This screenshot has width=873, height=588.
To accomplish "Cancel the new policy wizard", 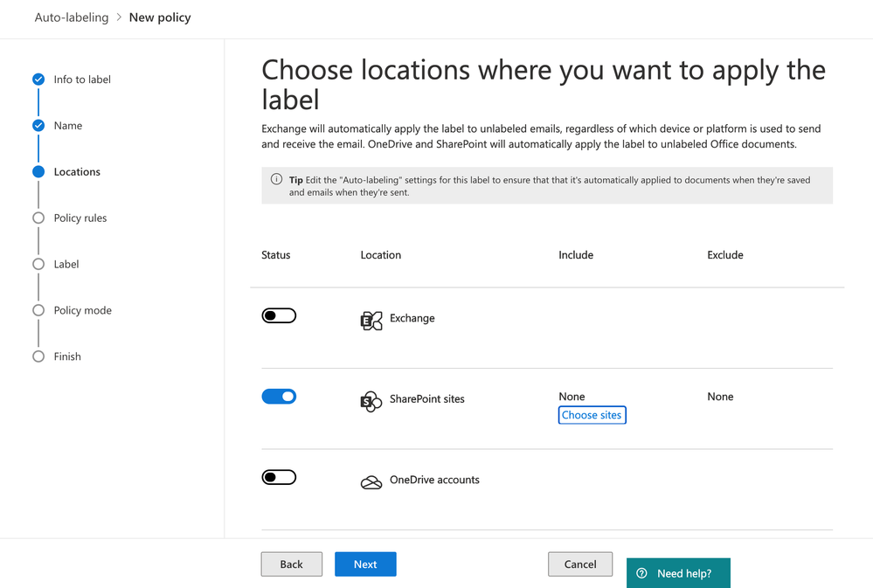I will point(580,564).
